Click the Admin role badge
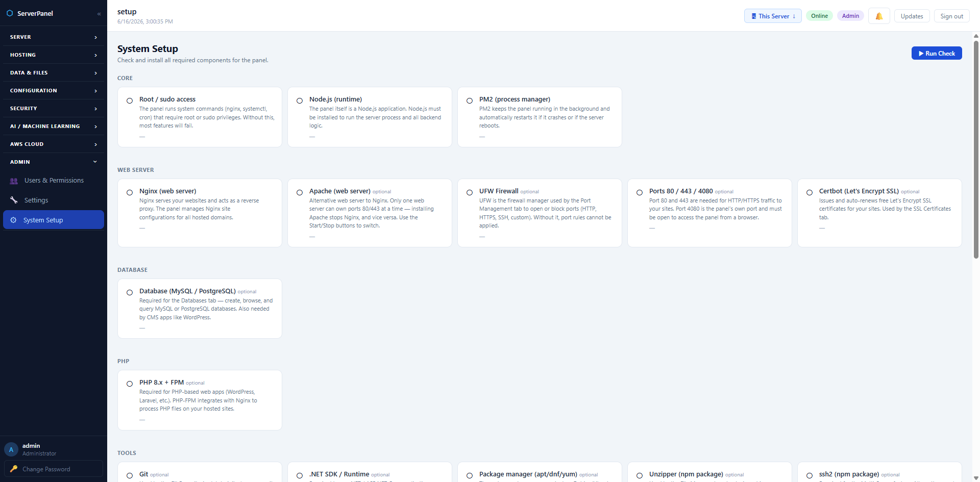Image resolution: width=980 pixels, height=482 pixels. tap(850, 16)
